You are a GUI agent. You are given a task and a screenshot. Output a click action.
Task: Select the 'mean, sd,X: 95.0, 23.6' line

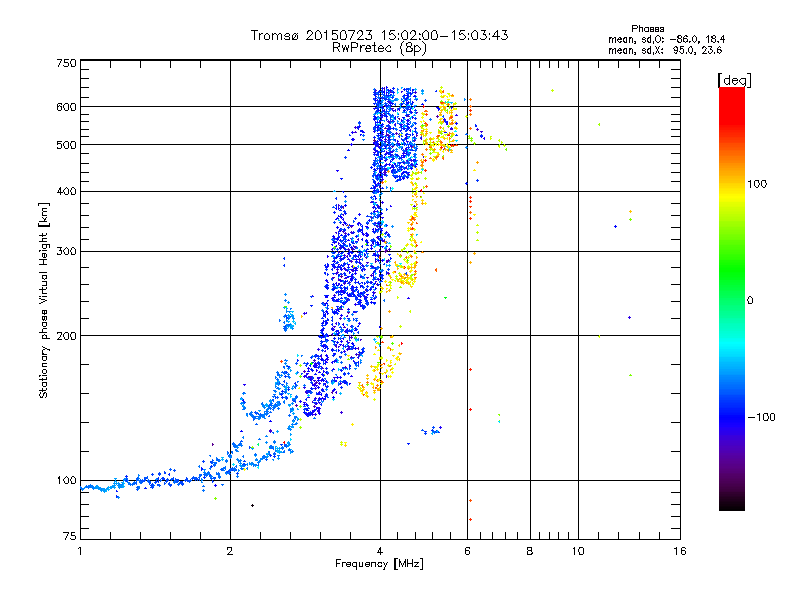click(x=665, y=50)
